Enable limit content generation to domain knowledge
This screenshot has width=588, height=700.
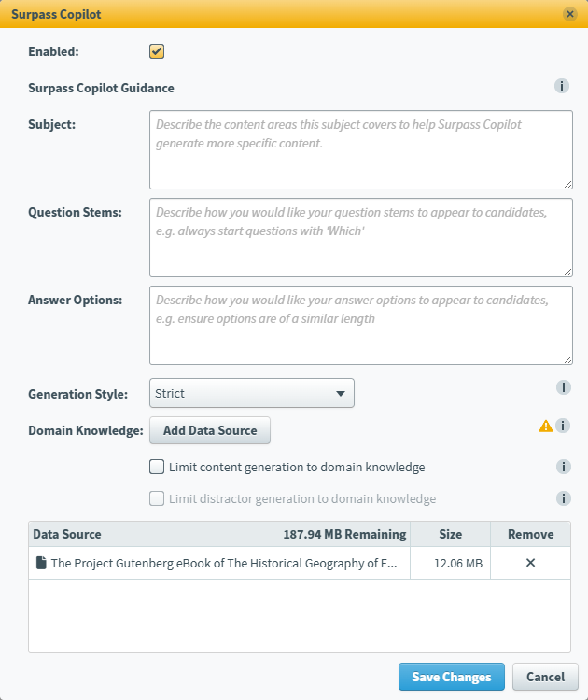[x=157, y=467]
